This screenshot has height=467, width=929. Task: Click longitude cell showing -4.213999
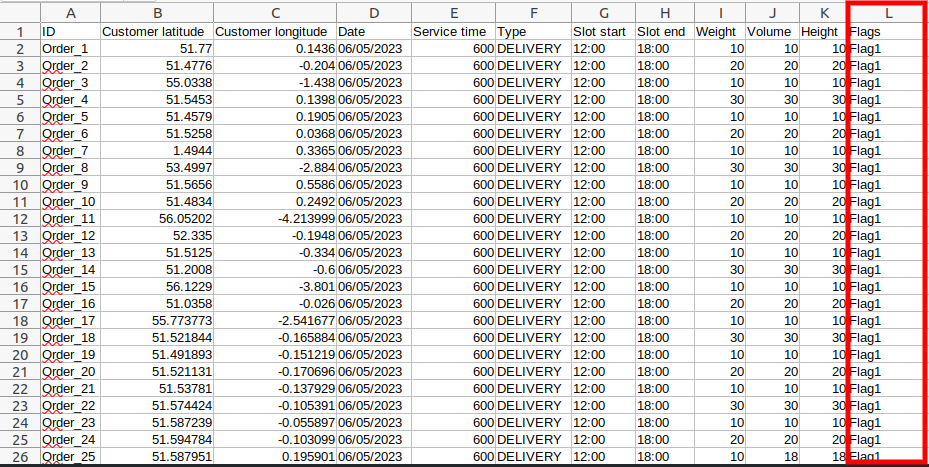[x=274, y=219]
